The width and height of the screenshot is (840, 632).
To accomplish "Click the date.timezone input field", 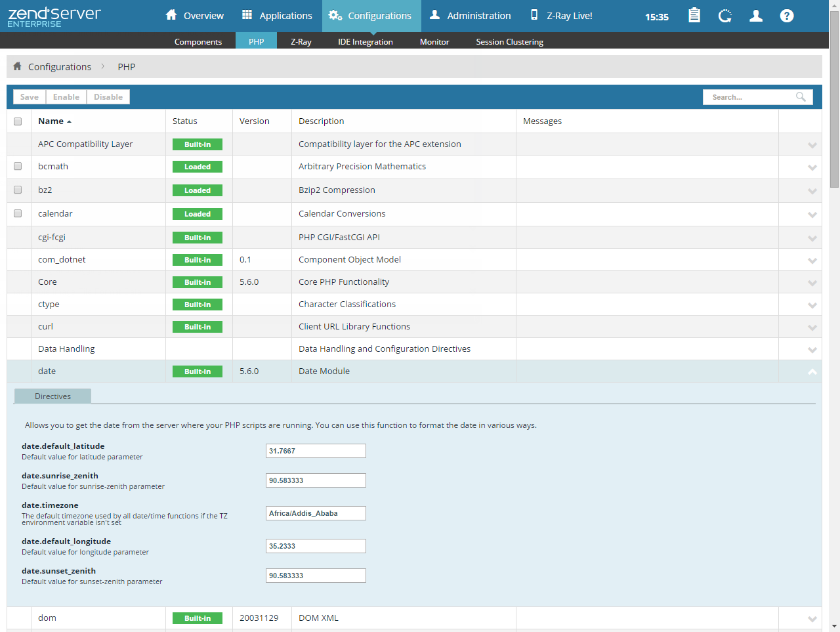I will pos(316,513).
